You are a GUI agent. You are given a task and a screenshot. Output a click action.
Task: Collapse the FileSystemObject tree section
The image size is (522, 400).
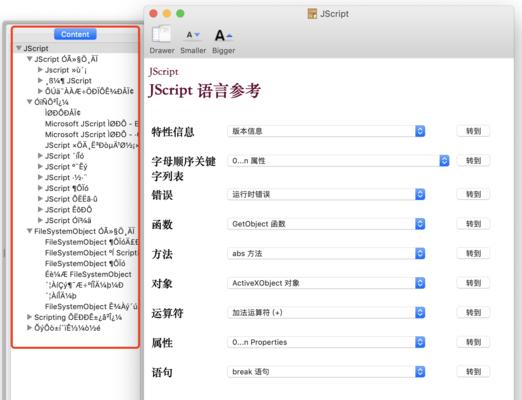click(x=30, y=231)
